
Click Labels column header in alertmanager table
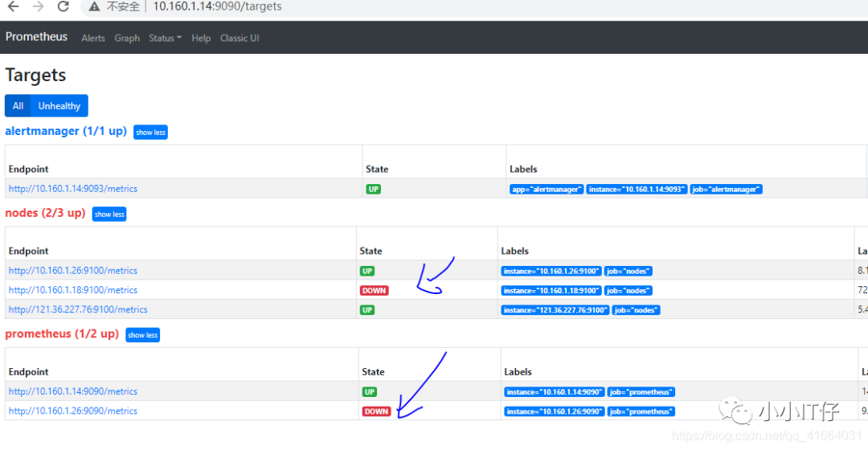coord(523,169)
